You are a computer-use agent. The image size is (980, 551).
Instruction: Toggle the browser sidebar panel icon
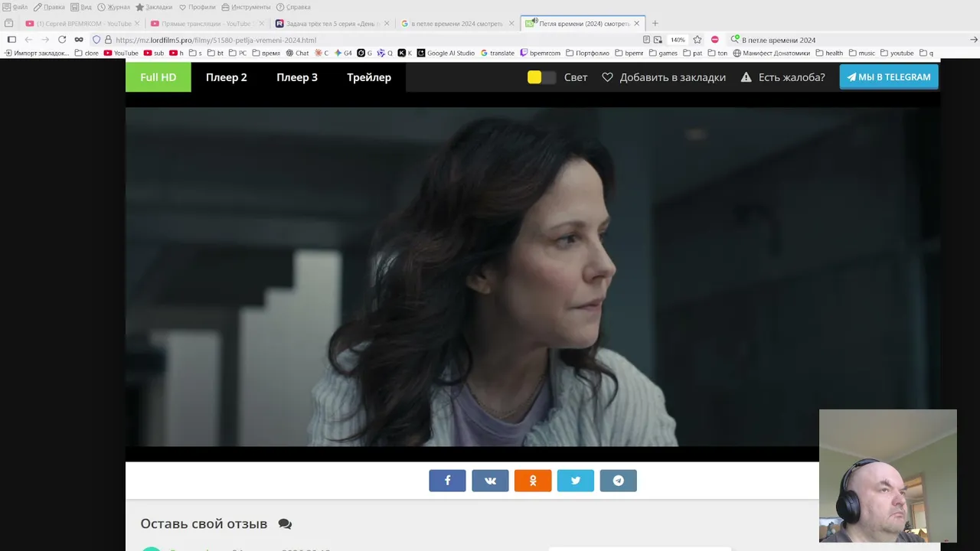[11, 40]
